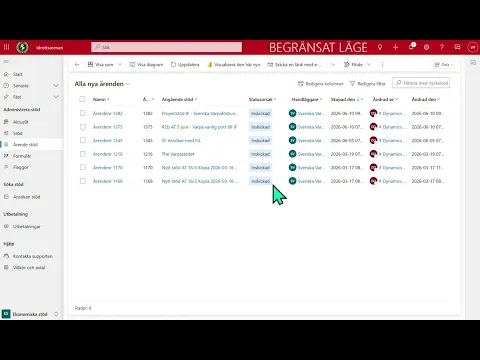The height and width of the screenshot is (360, 480).
Task: Open the assistant lightbulb icon
Action: click(x=380, y=47)
